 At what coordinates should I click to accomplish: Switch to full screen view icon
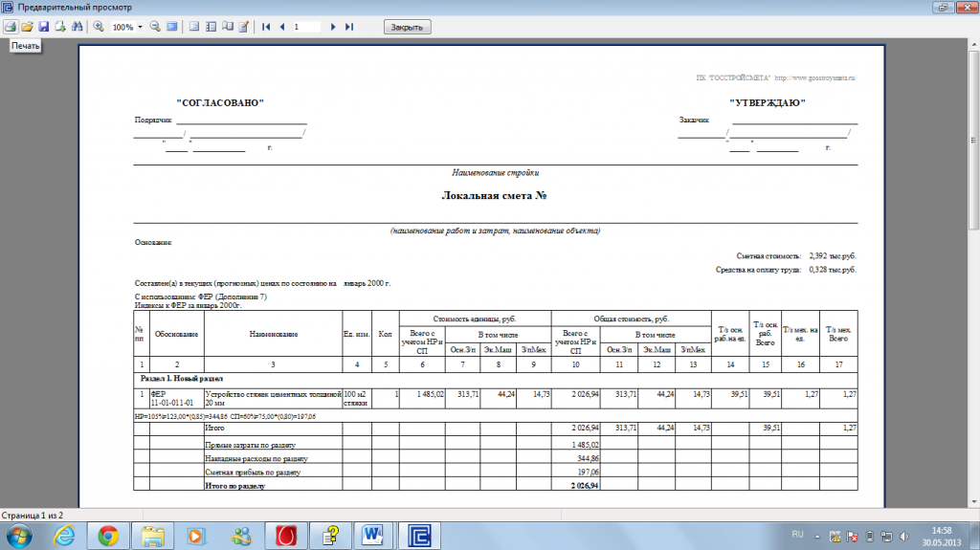[172, 27]
